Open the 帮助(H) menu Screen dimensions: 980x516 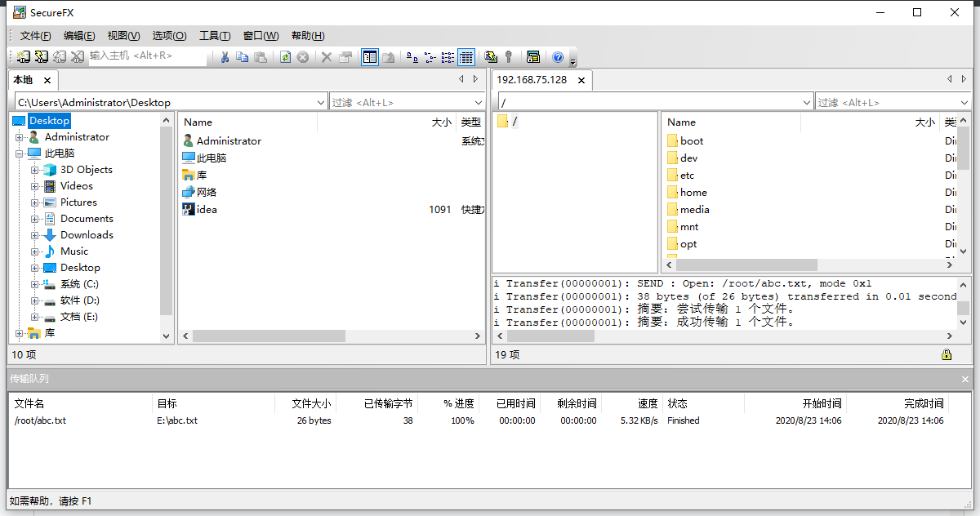point(308,36)
